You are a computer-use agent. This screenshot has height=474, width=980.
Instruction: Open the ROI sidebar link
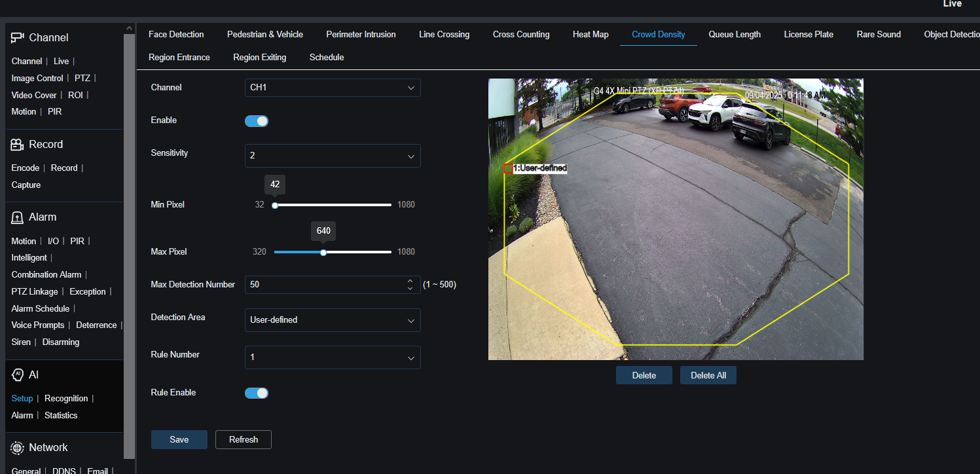tap(75, 96)
